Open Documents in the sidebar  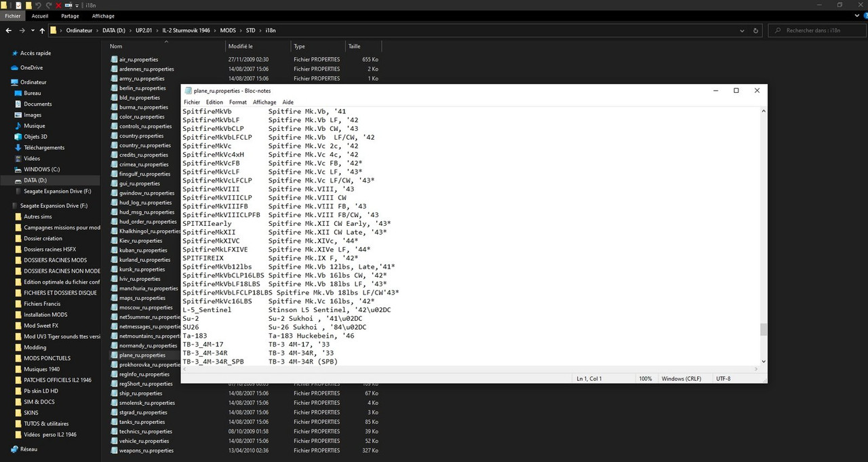pyautogui.click(x=37, y=104)
